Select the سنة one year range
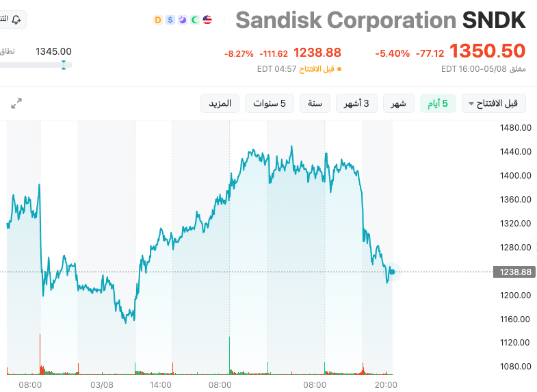Viewport: 537px width, 392px height. click(x=315, y=103)
